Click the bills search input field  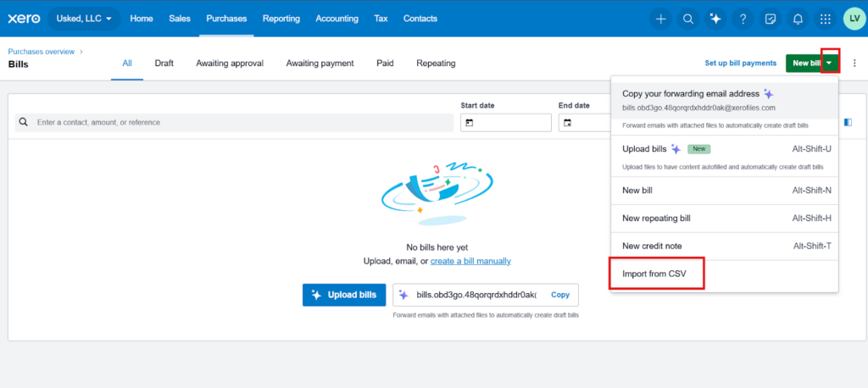click(234, 122)
